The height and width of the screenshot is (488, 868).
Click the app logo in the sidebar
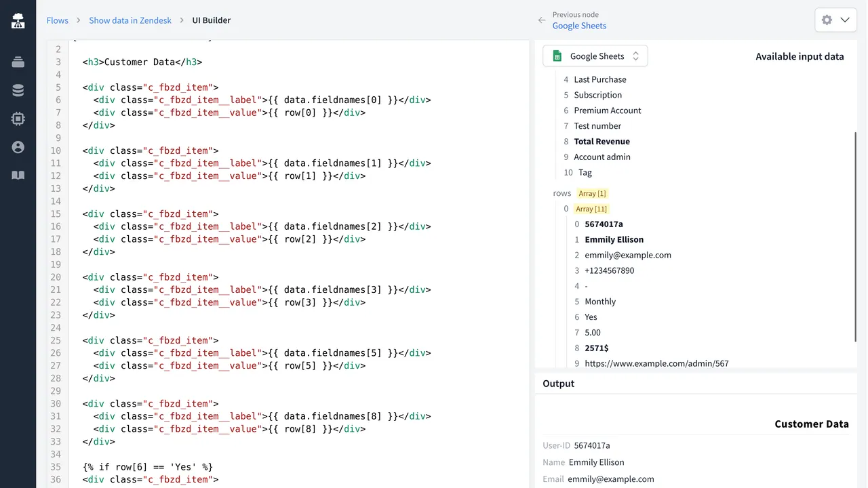tap(18, 21)
